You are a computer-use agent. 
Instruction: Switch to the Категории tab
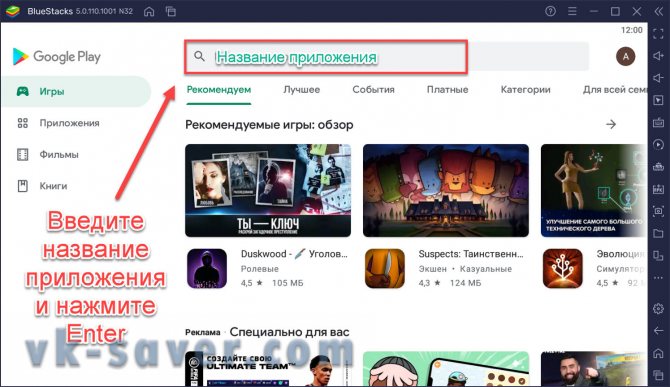(x=526, y=90)
